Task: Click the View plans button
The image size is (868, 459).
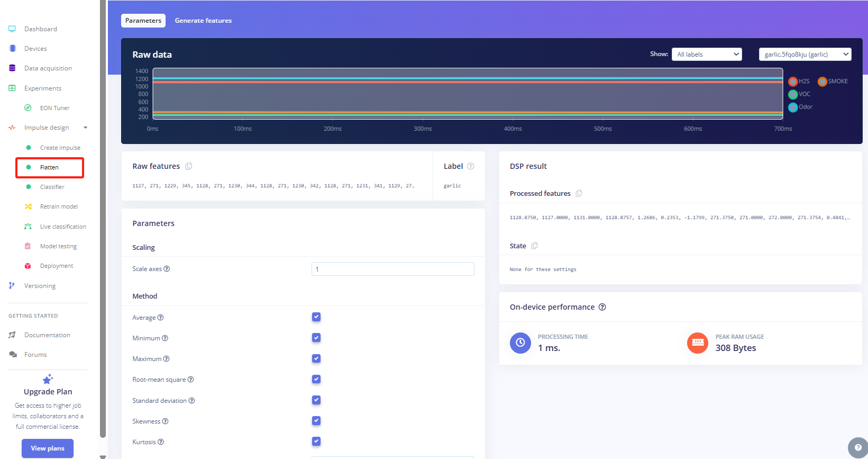Action: click(48, 448)
